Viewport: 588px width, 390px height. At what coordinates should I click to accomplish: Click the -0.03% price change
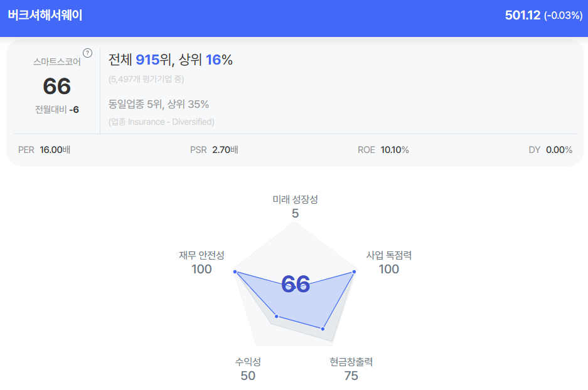(563, 16)
